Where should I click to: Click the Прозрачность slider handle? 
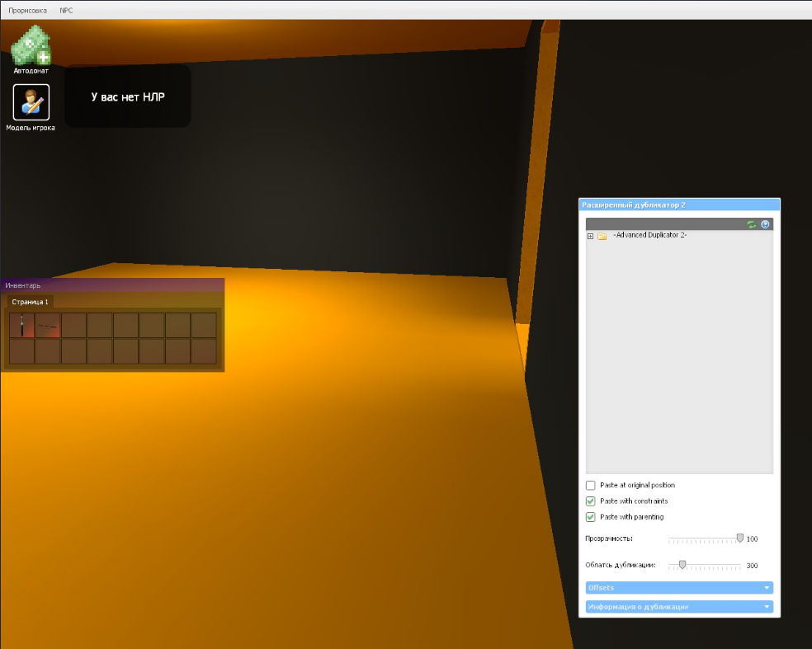(740, 538)
